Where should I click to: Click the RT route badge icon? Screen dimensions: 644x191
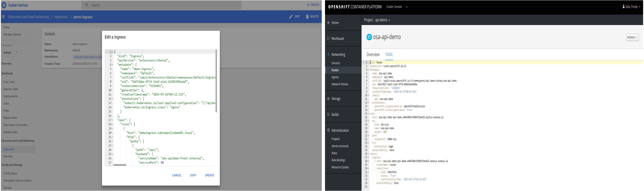click(x=369, y=37)
